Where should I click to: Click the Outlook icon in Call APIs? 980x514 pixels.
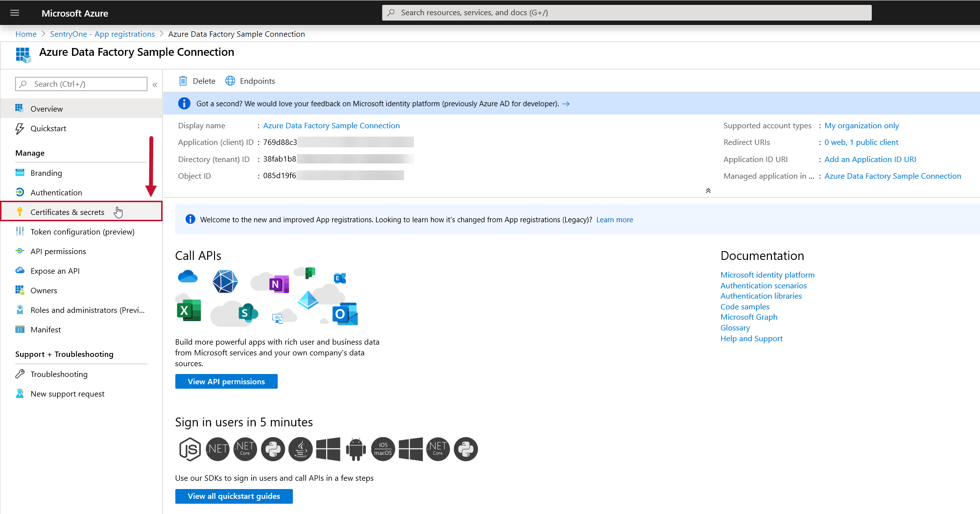[345, 314]
